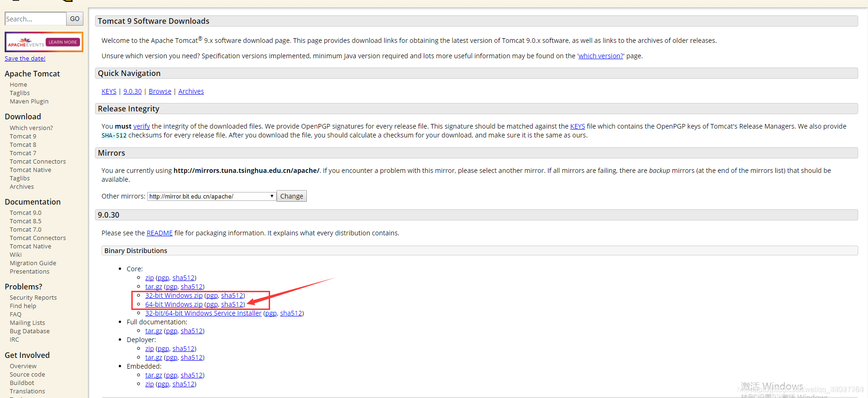The width and height of the screenshot is (868, 398).
Task: Open Browse in Quick Navigation
Action: click(x=160, y=91)
